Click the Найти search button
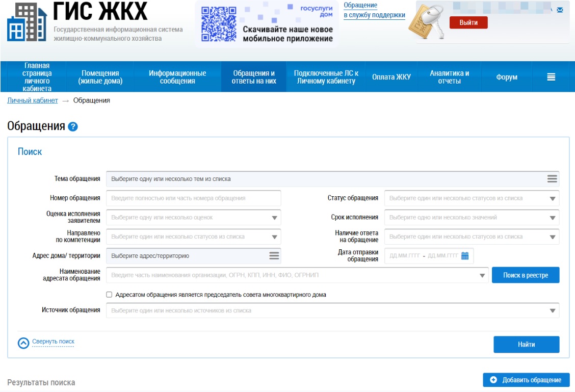 pyautogui.click(x=526, y=344)
